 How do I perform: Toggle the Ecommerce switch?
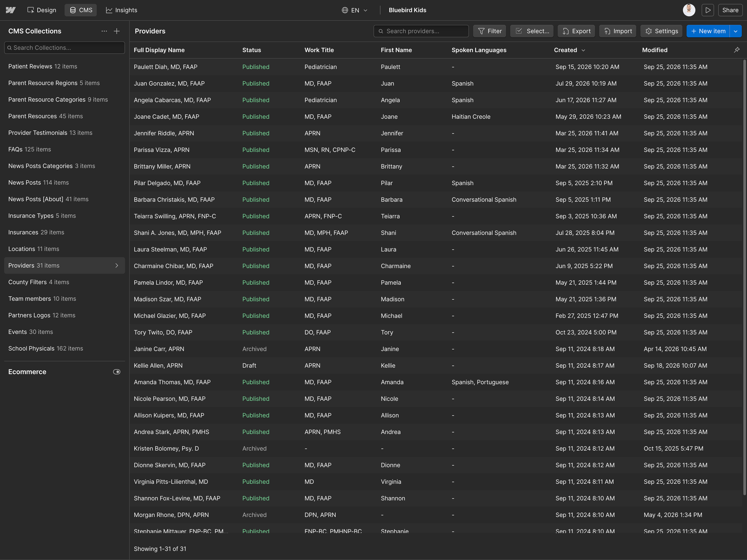pos(117,372)
